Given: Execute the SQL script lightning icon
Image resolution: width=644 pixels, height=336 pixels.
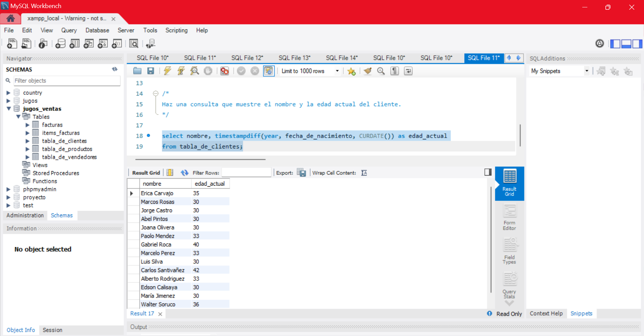Looking at the screenshot, I should coord(167,71).
